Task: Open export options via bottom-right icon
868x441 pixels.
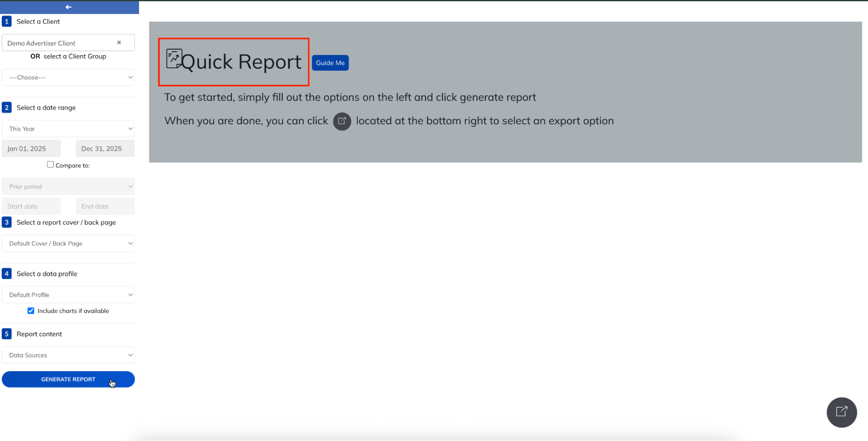Action: (842, 412)
